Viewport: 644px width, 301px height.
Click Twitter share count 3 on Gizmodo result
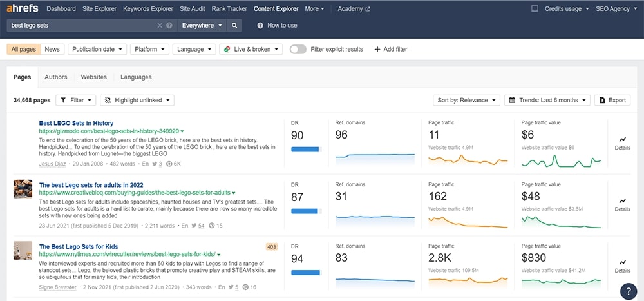157,164
